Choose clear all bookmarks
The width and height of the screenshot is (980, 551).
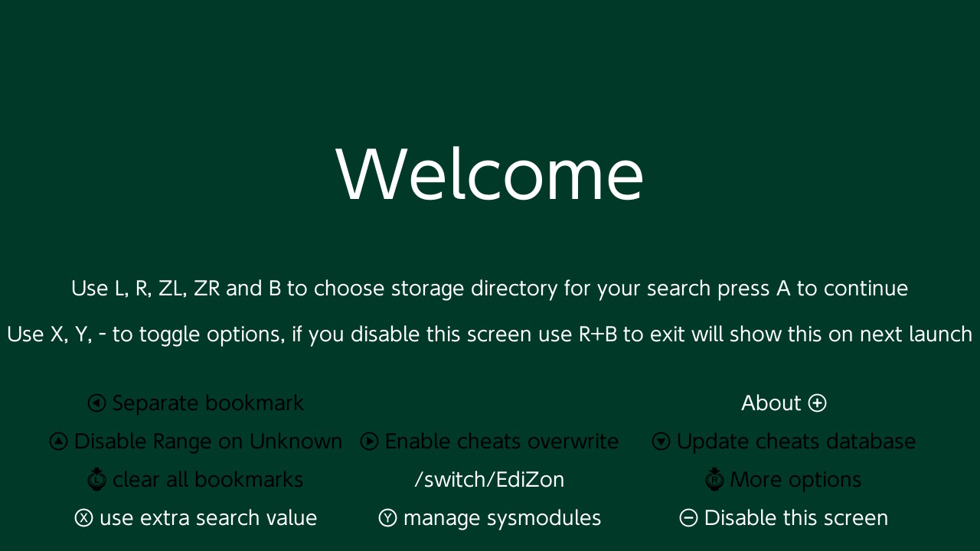[x=208, y=480]
